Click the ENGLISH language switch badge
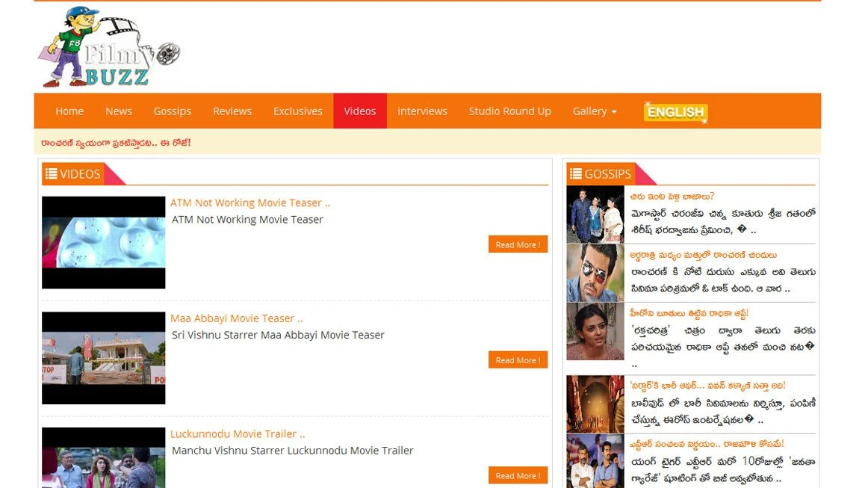Viewport: 868px width, 488px height. (675, 112)
